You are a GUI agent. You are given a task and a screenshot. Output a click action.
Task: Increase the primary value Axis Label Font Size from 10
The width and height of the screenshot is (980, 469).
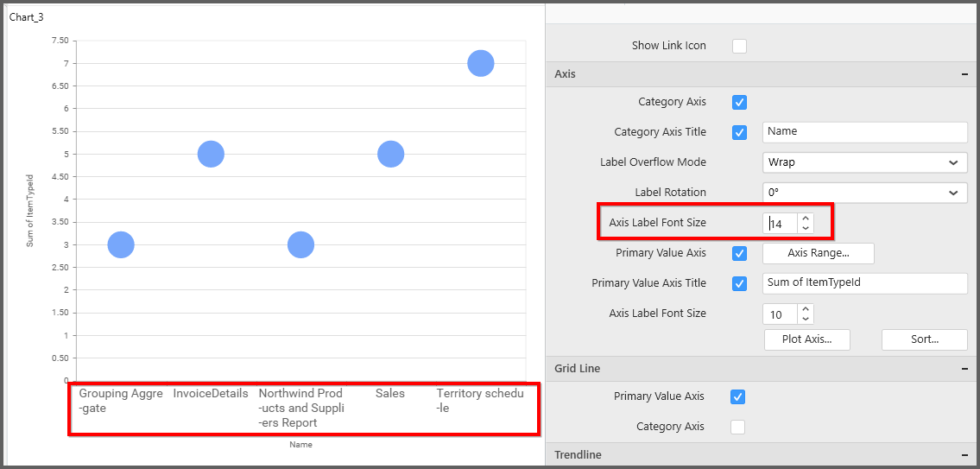(x=806, y=309)
